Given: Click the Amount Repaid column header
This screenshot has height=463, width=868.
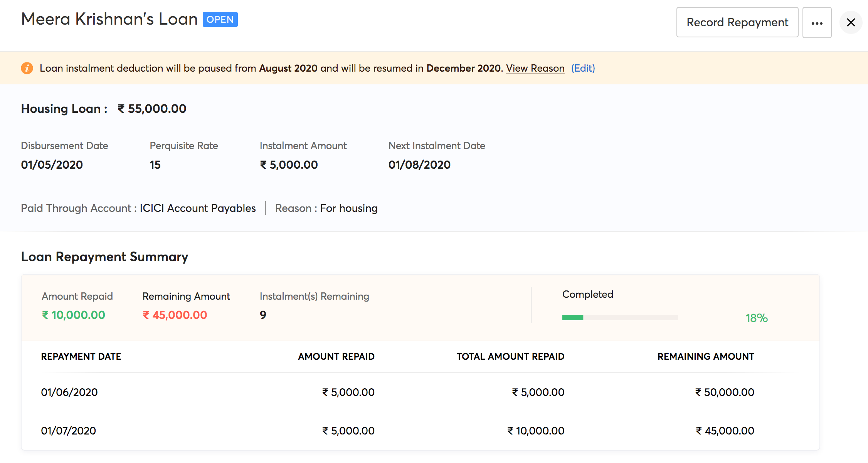Looking at the screenshot, I should coord(336,357).
